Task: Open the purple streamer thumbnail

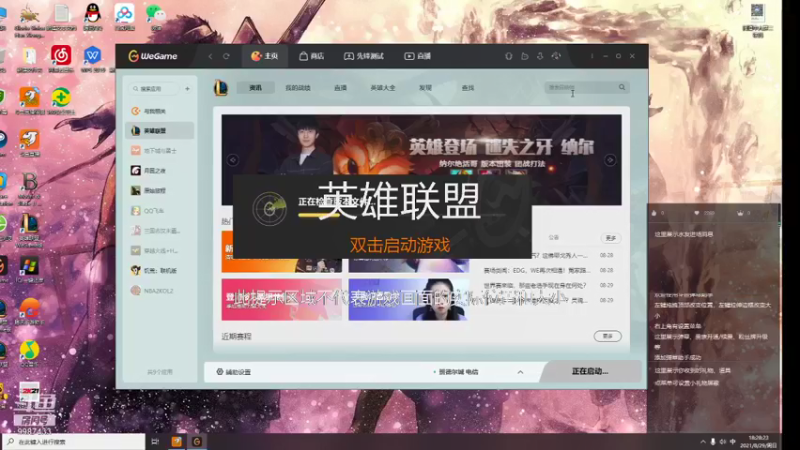Action: pos(409,299)
